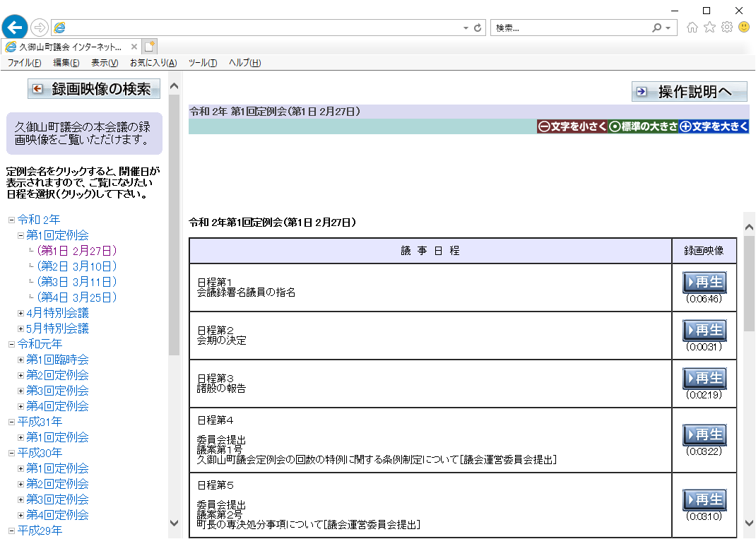Screen dimensions: 756x539
Task: Click the 平成29年 year link
Action: [40, 531]
